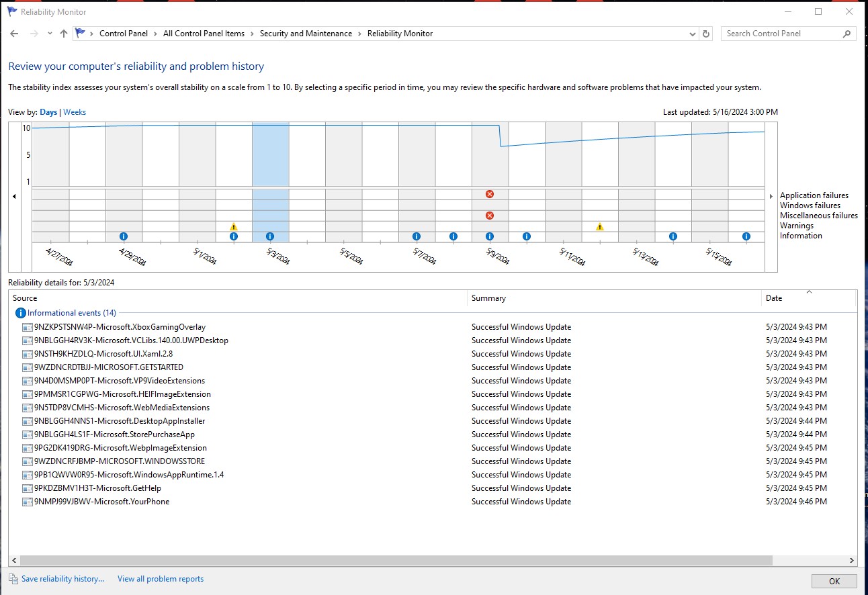Select the warning icon on 5/12/2024
This screenshot has width=868, height=595.
pos(600,226)
